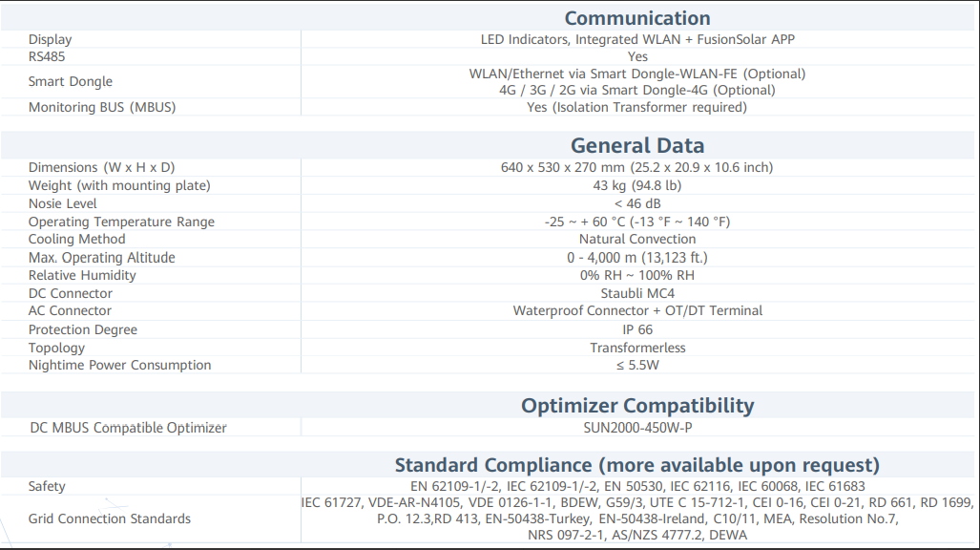Click the Standard Compliance section heading
The width and height of the screenshot is (980, 550).
coord(637,466)
